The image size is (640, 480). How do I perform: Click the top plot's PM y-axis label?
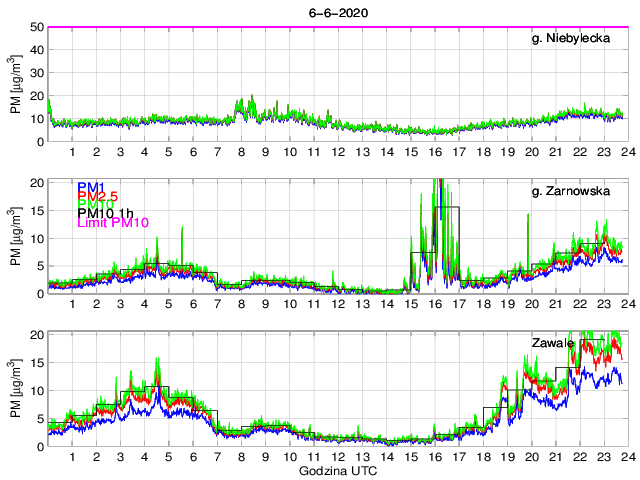point(17,85)
